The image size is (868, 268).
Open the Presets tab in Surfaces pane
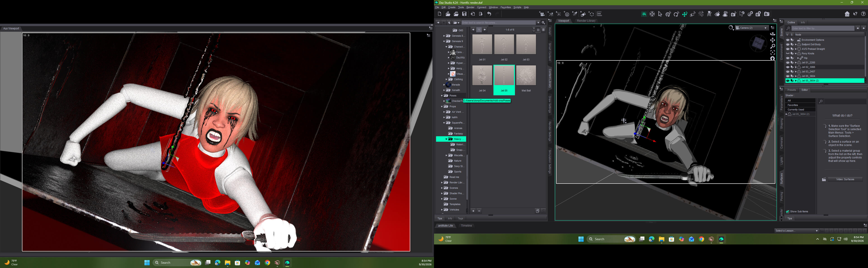tap(792, 90)
